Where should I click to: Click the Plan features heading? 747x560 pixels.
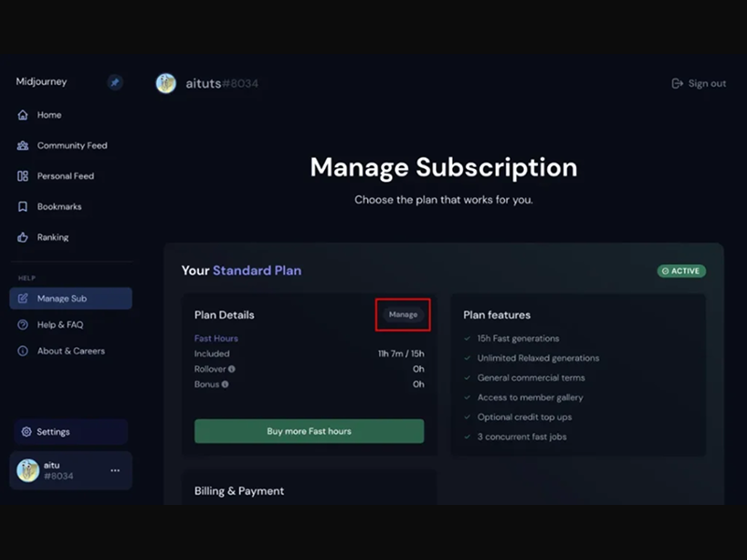(x=497, y=315)
